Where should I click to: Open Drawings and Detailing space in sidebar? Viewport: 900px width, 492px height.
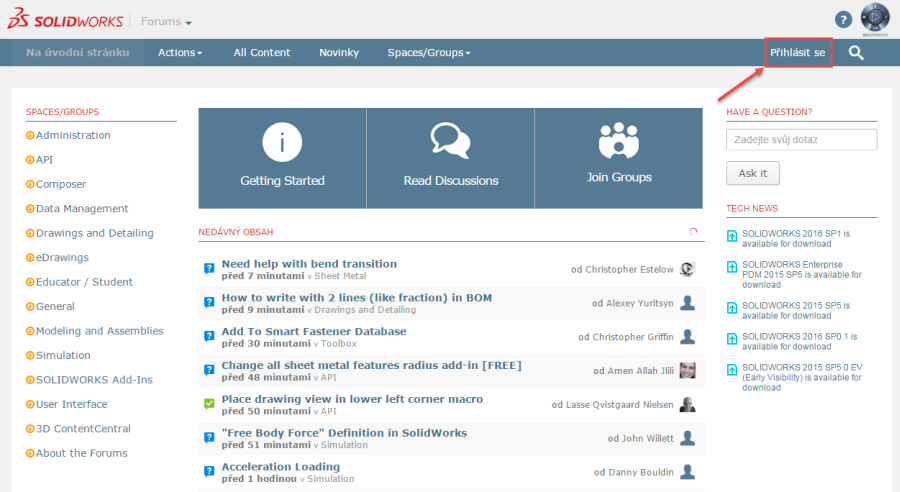coord(95,233)
